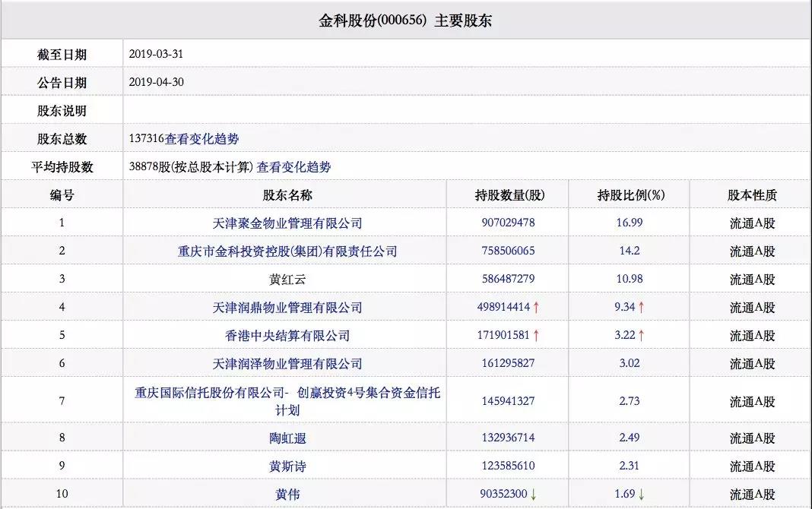Select 流通A股 in the 天津聚金物业 row
Image resolution: width=812 pixels, height=509 pixels.
(753, 223)
